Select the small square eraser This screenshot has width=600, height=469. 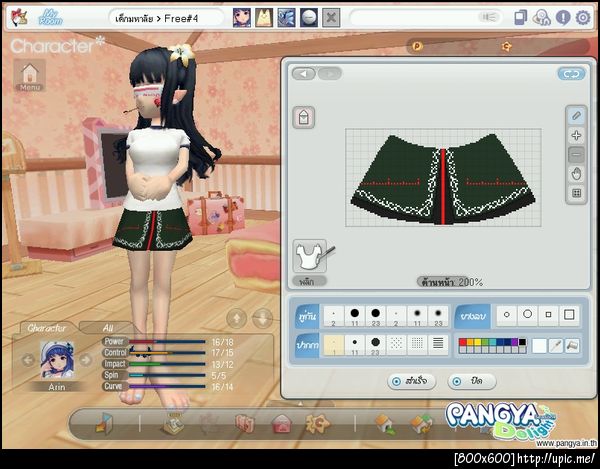(x=548, y=315)
